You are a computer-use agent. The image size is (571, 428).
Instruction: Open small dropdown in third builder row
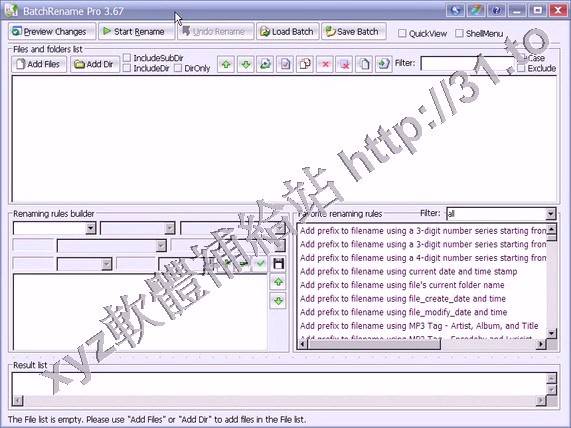point(106,264)
